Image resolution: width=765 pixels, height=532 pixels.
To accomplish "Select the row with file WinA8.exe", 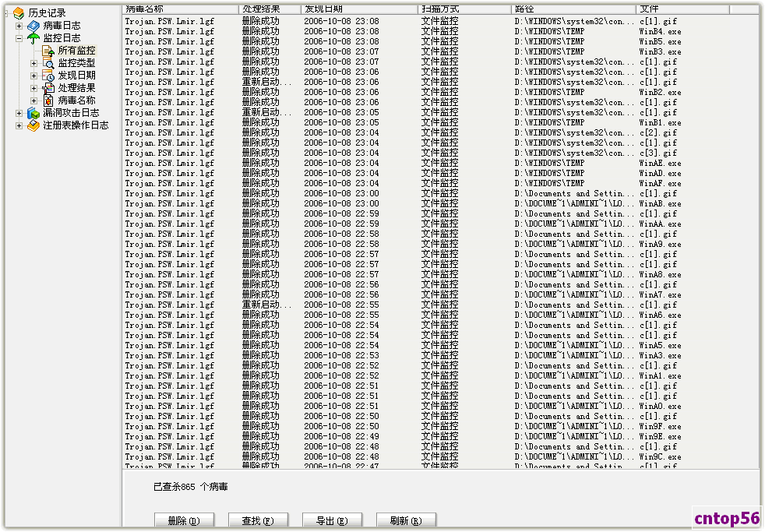I will coord(441,274).
